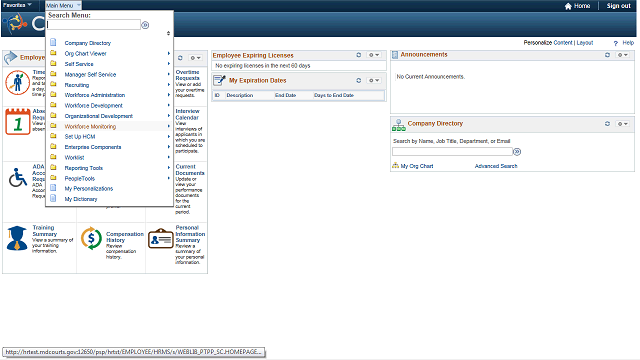Open the Compensation History link
The image size is (640, 360).
124,237
